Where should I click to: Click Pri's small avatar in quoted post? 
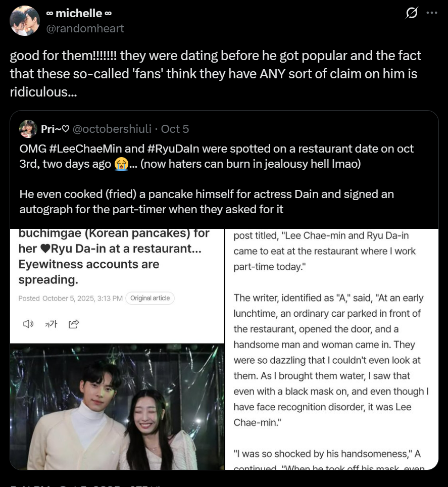pyautogui.click(x=28, y=129)
